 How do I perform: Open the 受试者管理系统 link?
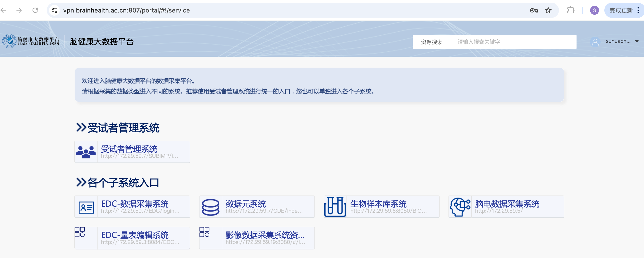coord(129,149)
